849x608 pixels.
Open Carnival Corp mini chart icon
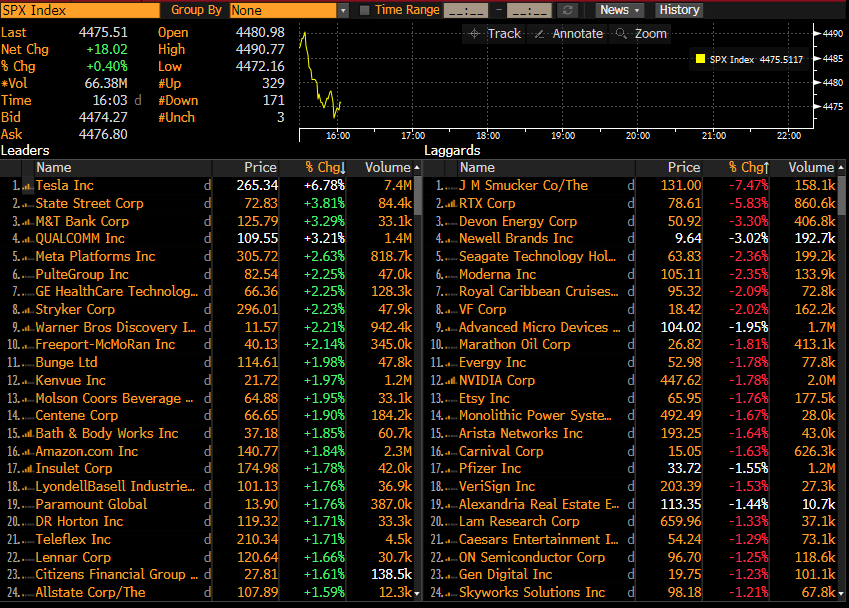click(x=450, y=452)
